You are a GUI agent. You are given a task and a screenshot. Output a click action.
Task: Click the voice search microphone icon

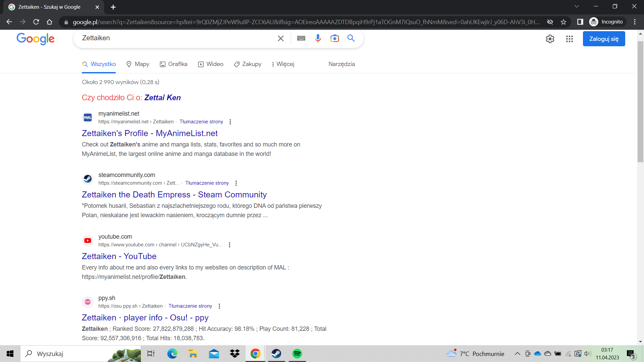(x=318, y=38)
